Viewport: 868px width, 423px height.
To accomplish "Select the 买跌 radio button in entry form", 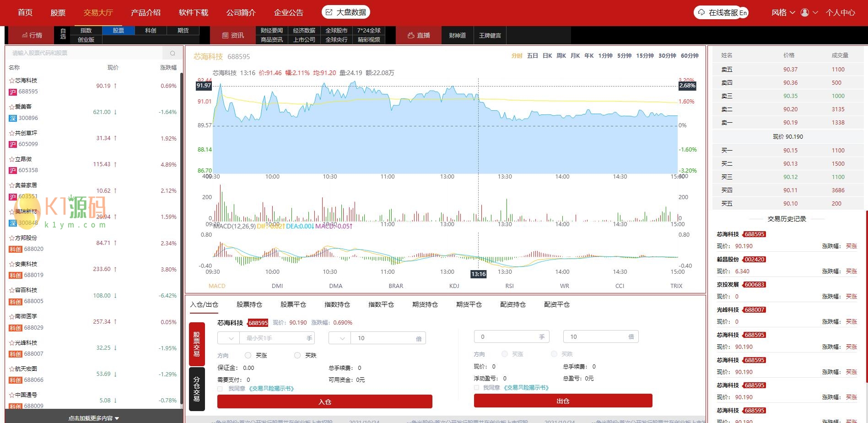I will click(x=297, y=355).
